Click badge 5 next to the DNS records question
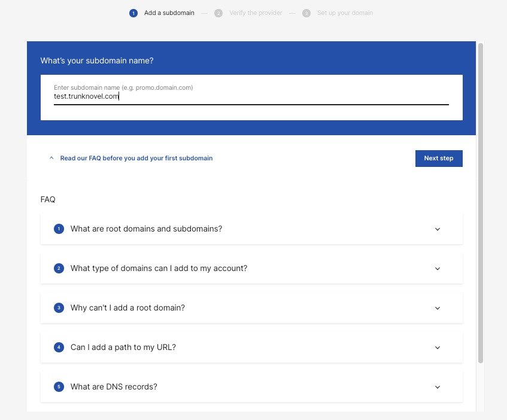Viewport: 507px width, 420px height. 59,386
